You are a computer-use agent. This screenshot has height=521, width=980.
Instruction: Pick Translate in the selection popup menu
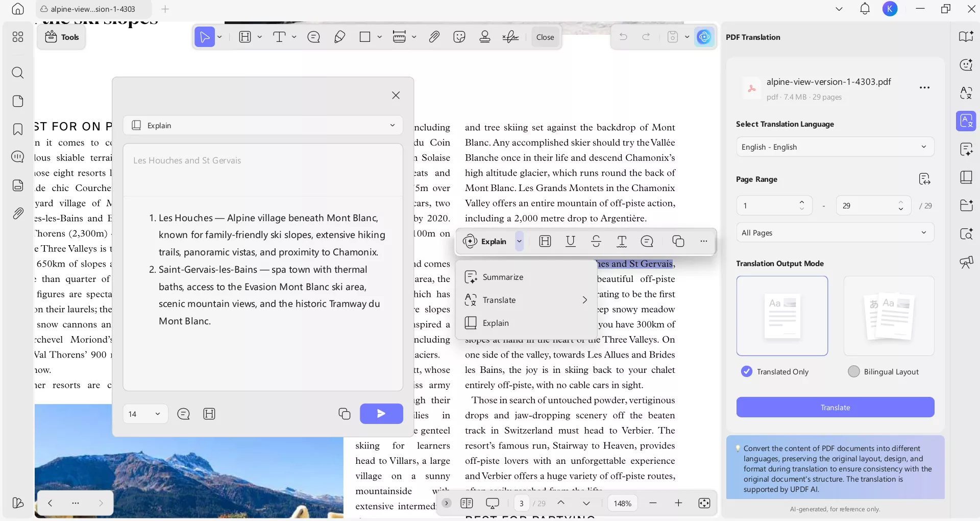click(x=499, y=300)
